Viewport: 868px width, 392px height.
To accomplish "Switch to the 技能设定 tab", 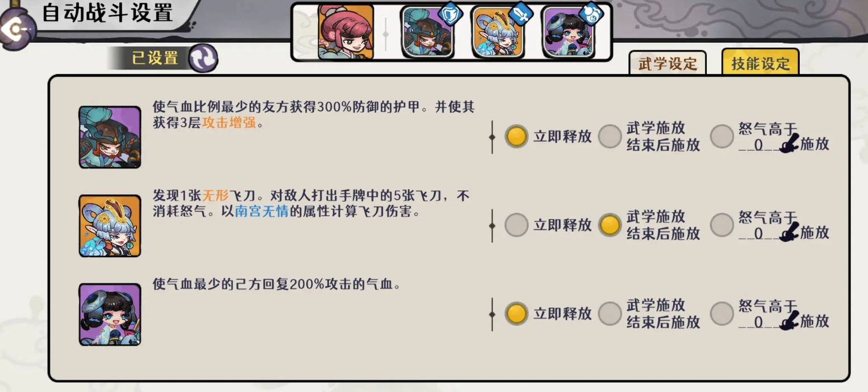I will [760, 62].
